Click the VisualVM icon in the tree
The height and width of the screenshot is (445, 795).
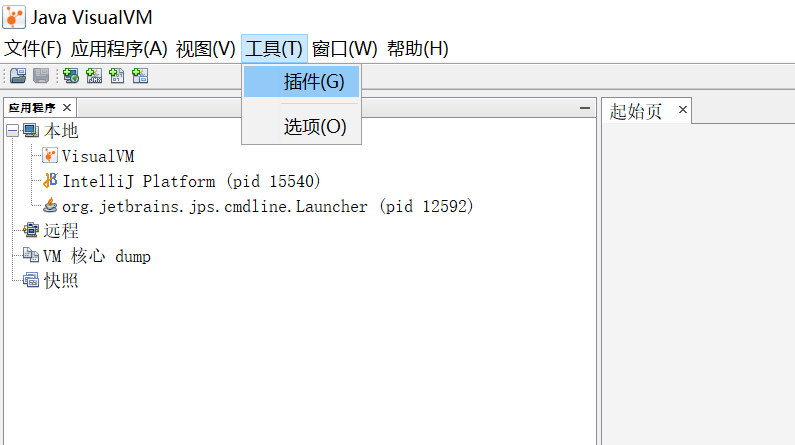tap(50, 156)
